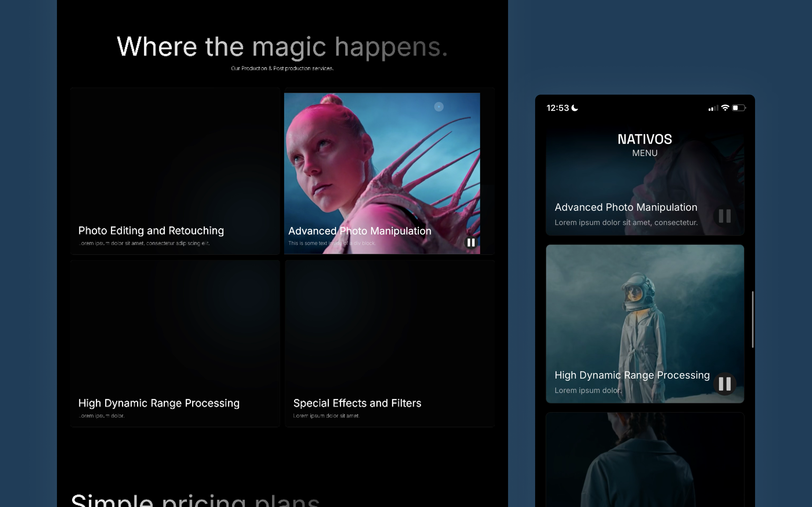Click the Do Not Disturb moon icon
Screen dimensions: 812x507
click(x=575, y=108)
